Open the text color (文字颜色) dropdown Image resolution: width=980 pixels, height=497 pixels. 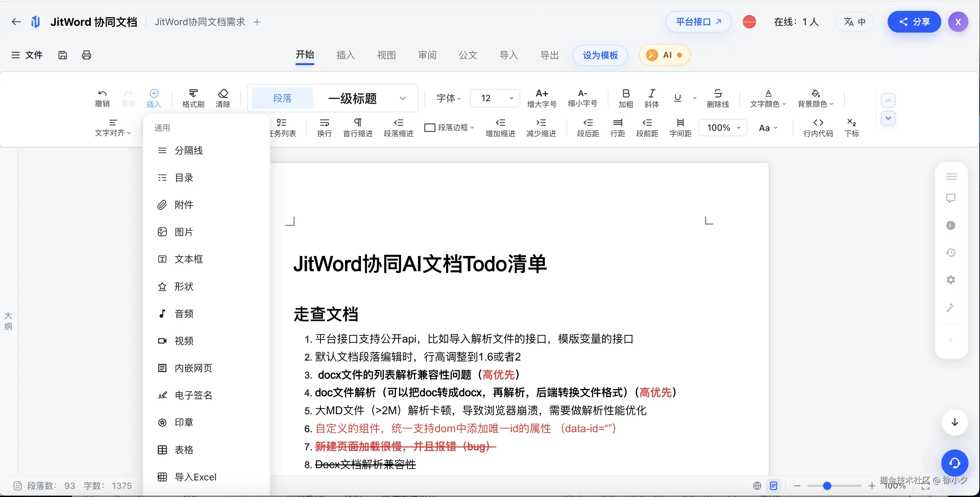pos(768,98)
